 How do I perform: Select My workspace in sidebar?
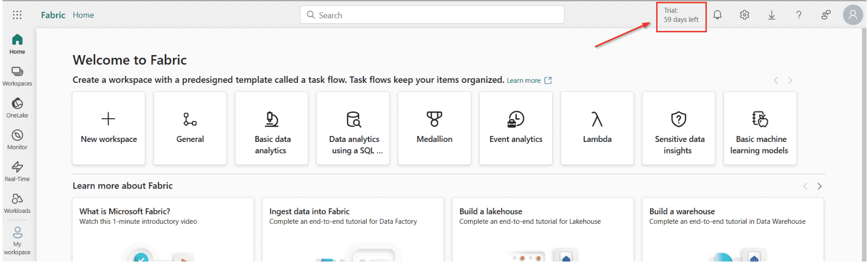pyautogui.click(x=17, y=241)
